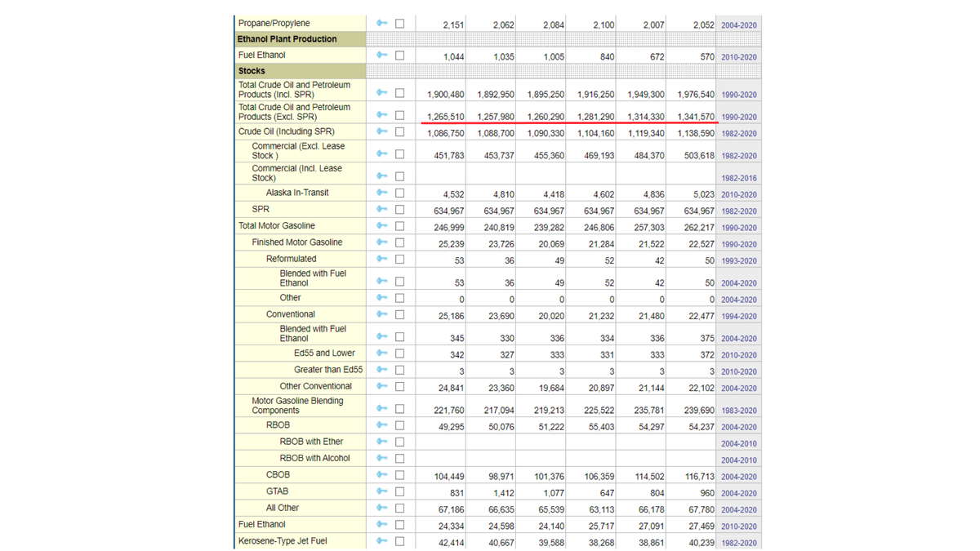Open the 1994-2020 link in the Conventional row

coord(739,317)
